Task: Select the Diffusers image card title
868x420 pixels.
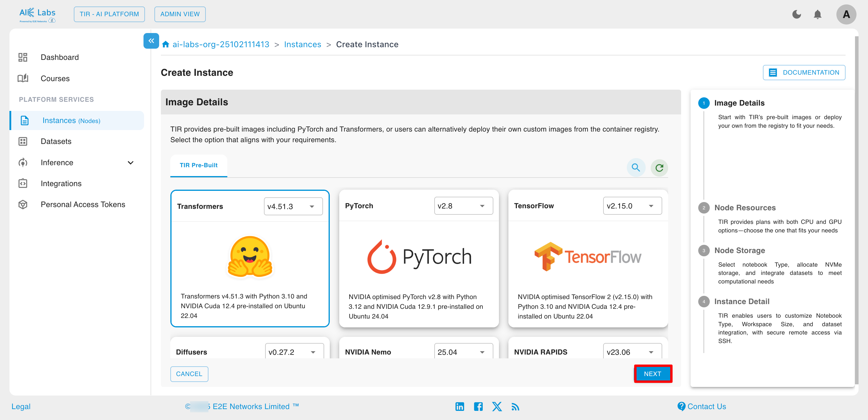Action: tap(191, 352)
